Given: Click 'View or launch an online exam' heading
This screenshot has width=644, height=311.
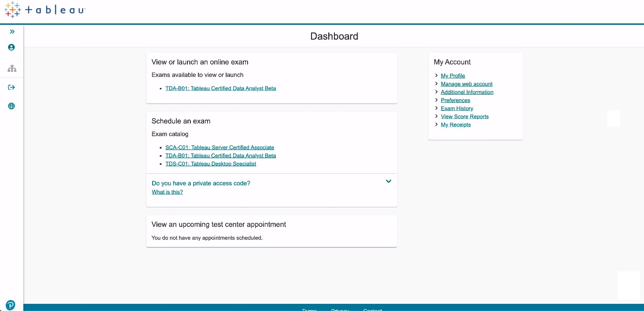Looking at the screenshot, I should coord(200,62).
